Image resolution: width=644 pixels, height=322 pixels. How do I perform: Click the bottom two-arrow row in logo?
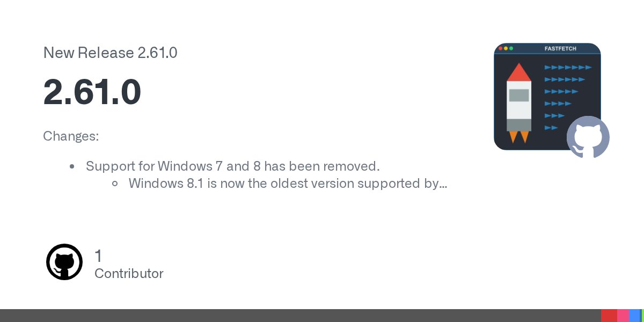coord(551,128)
